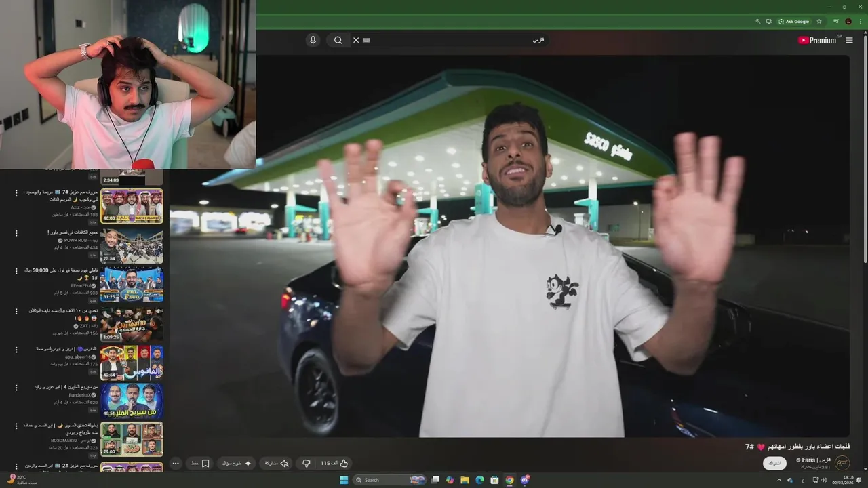The image size is (868, 488).
Task: Dislike the video with thumbs down
Action: 307,464
